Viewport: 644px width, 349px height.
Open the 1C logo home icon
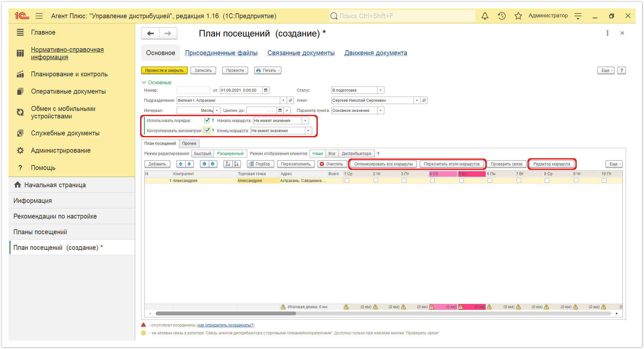[22, 16]
